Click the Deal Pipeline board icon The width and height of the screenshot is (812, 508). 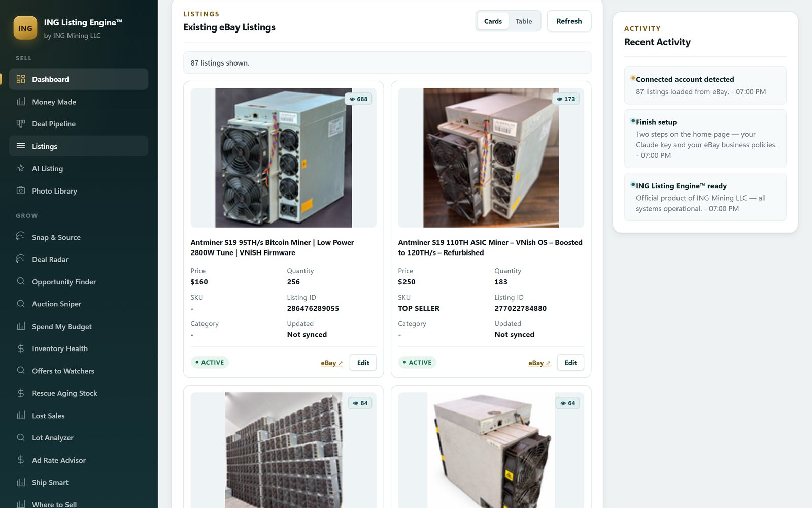21,123
